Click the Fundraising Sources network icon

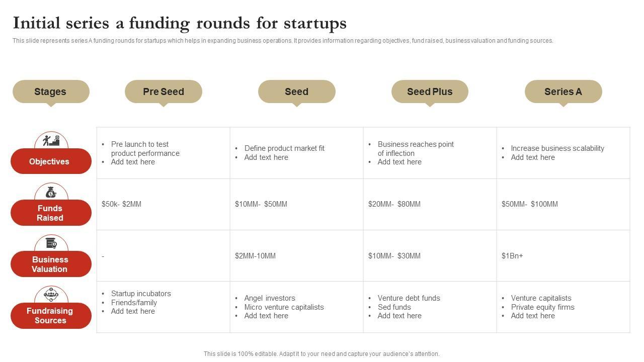coord(51,295)
